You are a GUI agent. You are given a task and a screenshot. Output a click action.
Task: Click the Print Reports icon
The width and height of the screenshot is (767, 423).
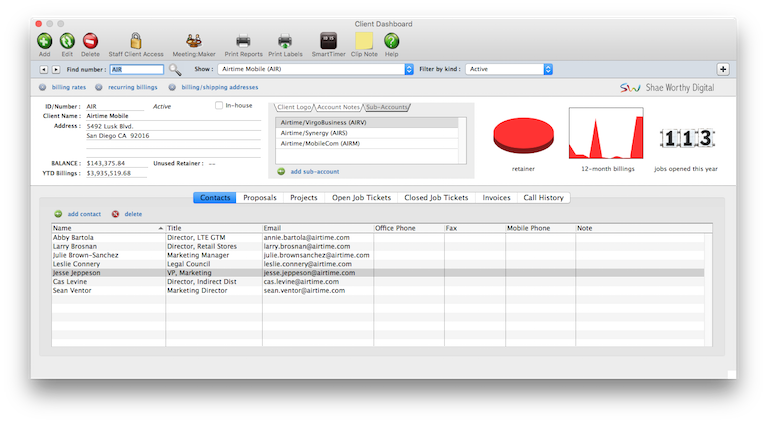(x=244, y=41)
